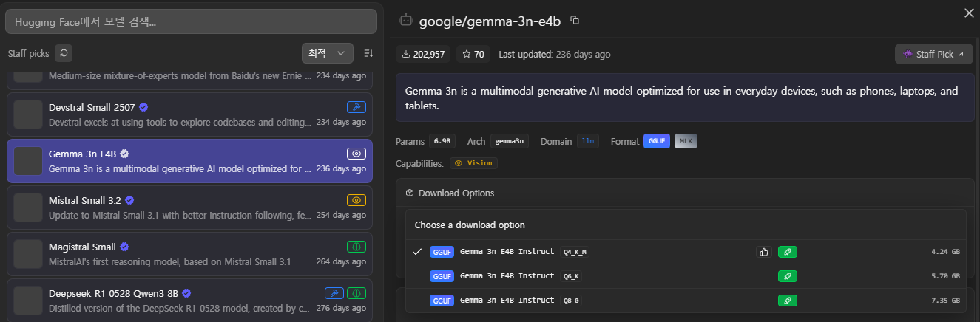This screenshot has width=980, height=322.
Task: Switch model format to MLX
Action: pyautogui.click(x=686, y=141)
